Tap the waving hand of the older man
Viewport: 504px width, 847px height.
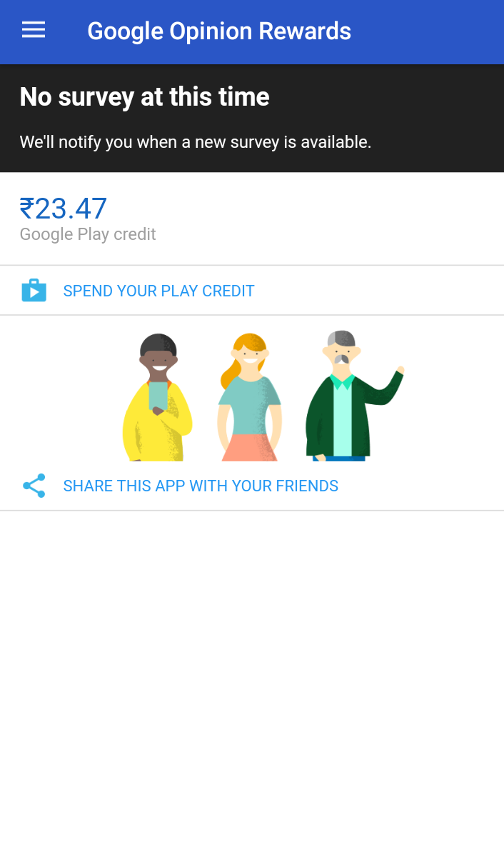400,370
